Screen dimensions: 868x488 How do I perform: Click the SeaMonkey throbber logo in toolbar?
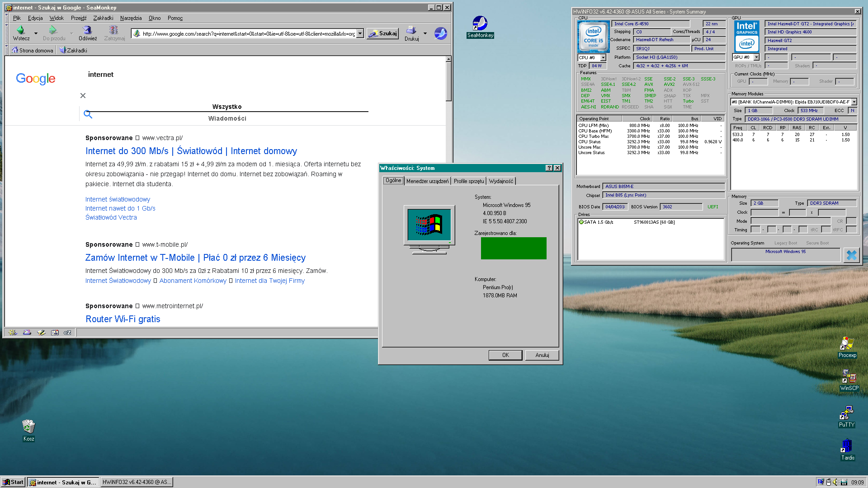tap(440, 33)
